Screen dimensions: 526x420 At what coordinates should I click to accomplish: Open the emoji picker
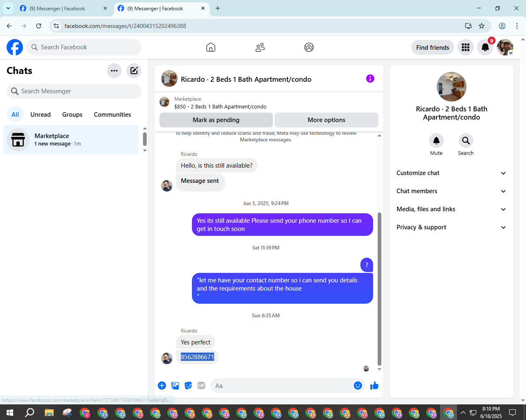pos(358,385)
